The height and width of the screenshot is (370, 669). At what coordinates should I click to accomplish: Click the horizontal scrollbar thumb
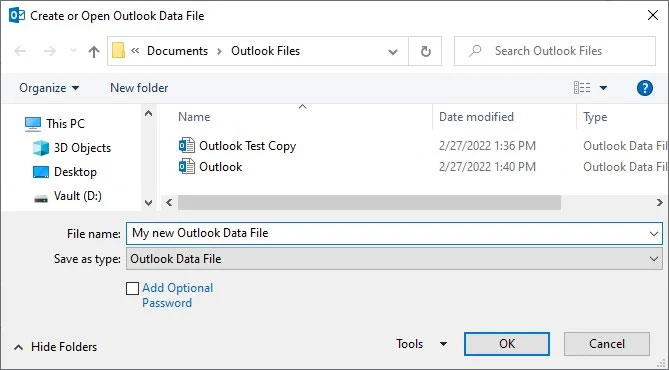(369, 202)
